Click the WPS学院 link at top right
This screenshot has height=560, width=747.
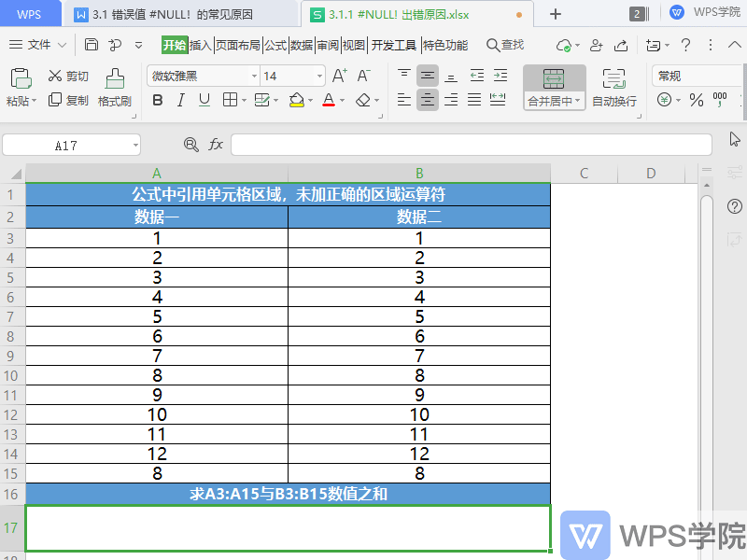click(x=705, y=12)
